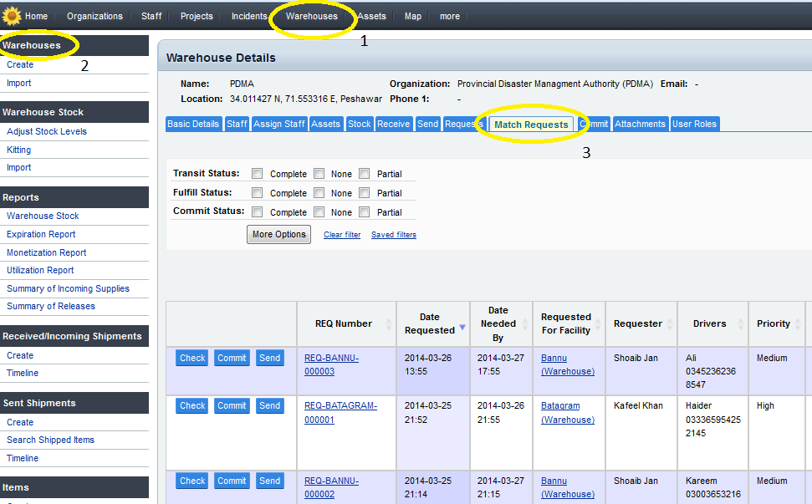The width and height of the screenshot is (812, 504).
Task: Check the Transit Status Complete box
Action: coord(258,174)
